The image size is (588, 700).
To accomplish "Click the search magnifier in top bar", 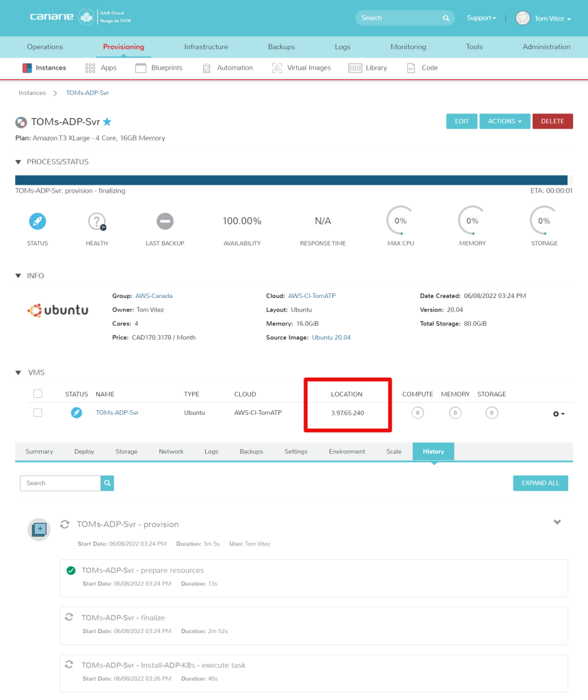I will [x=446, y=18].
